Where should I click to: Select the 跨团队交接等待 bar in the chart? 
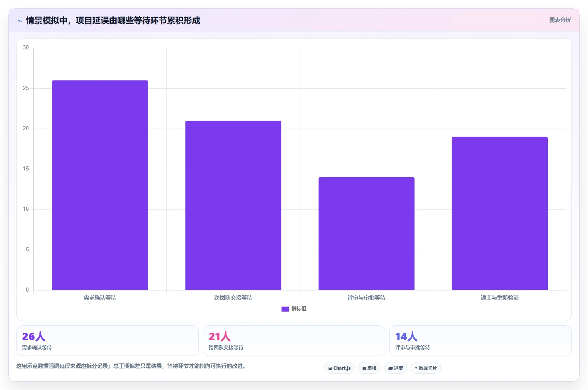(x=233, y=205)
